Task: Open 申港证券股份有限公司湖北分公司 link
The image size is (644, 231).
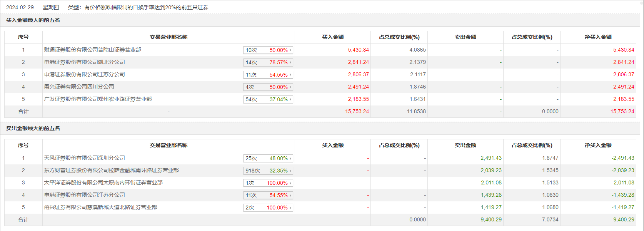Action: point(84,62)
